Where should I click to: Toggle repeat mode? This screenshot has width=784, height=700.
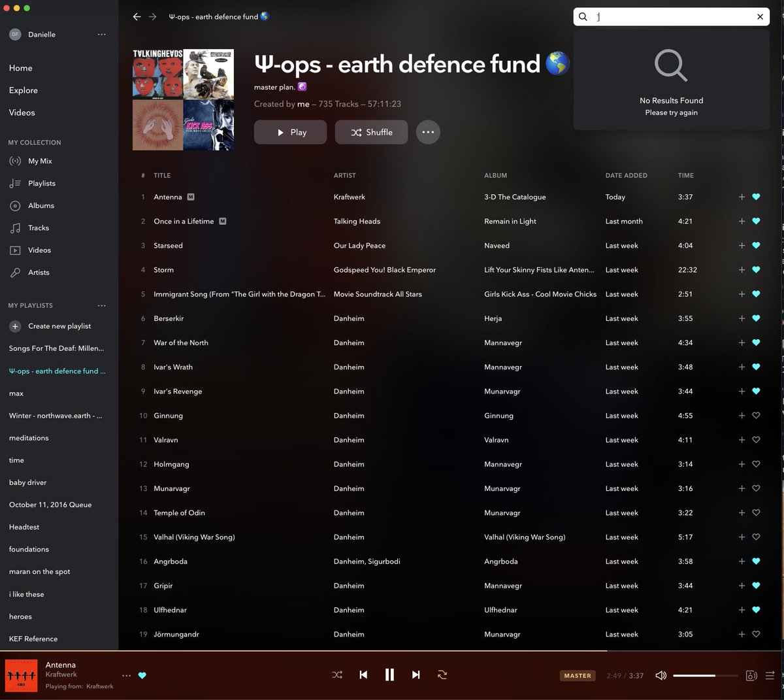pos(442,675)
